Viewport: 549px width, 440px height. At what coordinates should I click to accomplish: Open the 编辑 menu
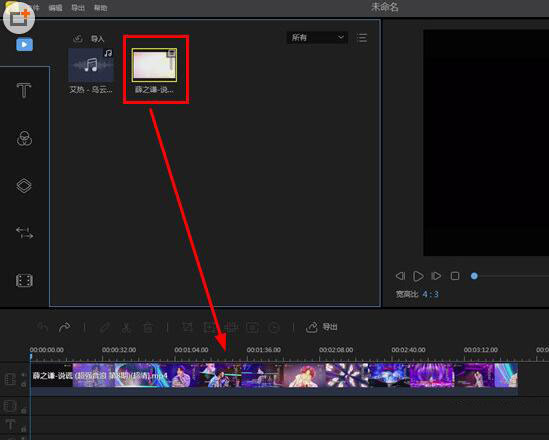(55, 8)
